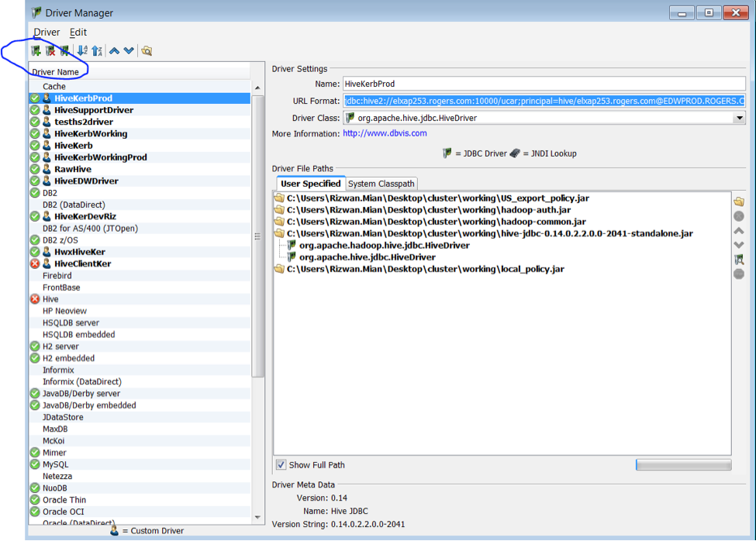Click the red error icon beside HiveClientKer
This screenshot has height=541, width=756.
[x=35, y=264]
